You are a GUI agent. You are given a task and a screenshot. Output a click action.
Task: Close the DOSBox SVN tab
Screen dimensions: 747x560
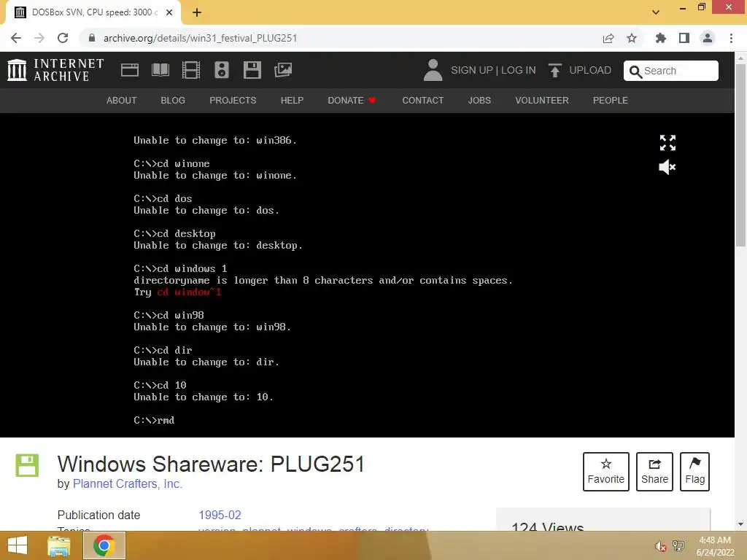169,12
